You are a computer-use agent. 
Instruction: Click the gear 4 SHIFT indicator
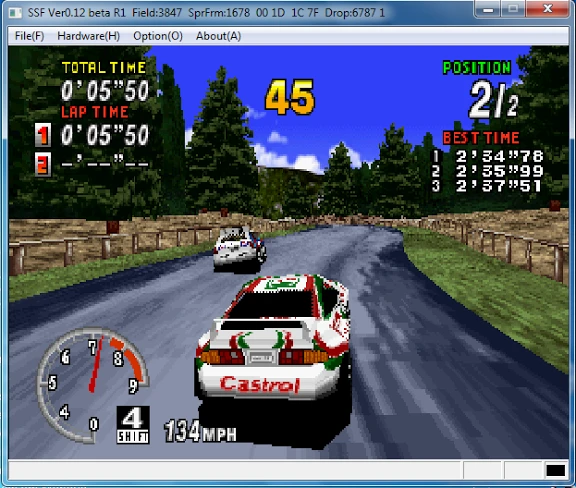tap(133, 424)
